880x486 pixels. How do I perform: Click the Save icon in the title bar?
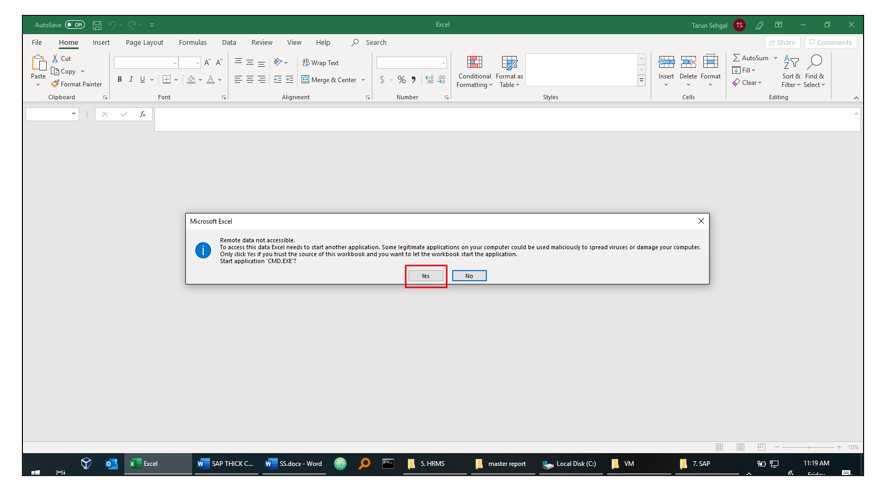click(97, 25)
